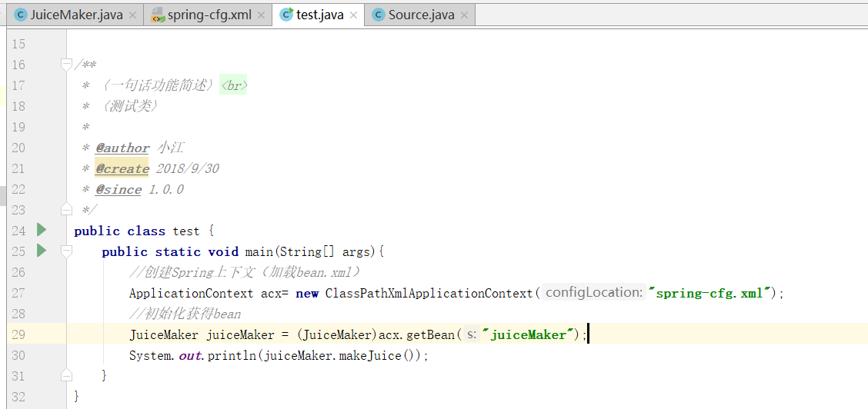
Task: Click the main method name
Action: click(x=258, y=251)
